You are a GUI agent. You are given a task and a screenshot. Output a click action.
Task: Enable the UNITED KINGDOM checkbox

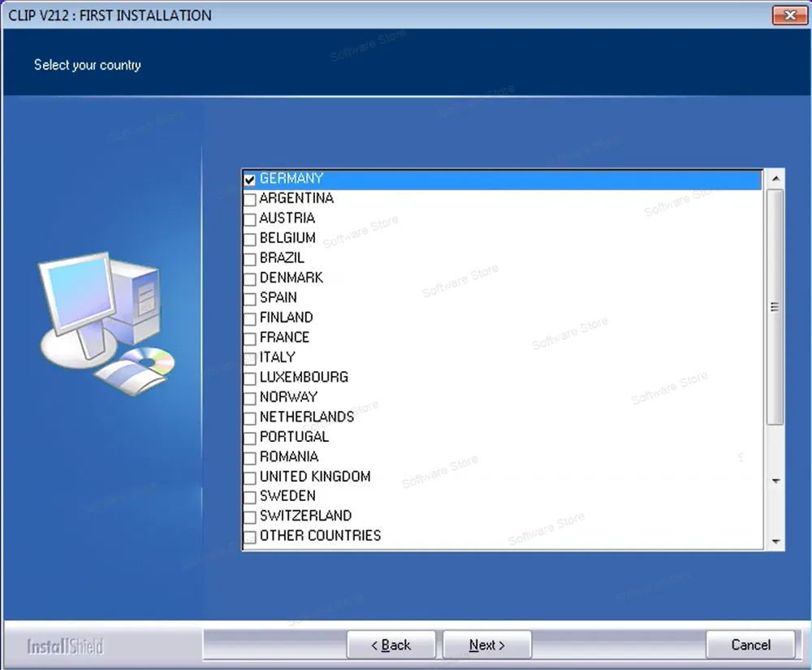tap(249, 478)
